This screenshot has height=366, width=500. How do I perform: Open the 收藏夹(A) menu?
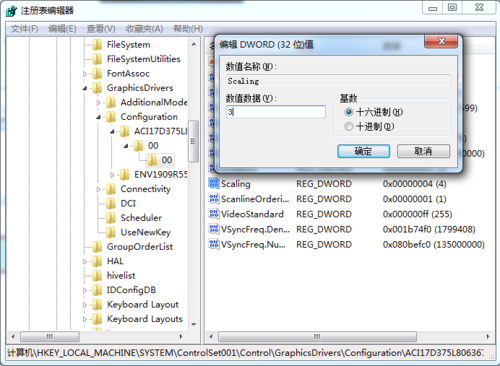coord(144,29)
